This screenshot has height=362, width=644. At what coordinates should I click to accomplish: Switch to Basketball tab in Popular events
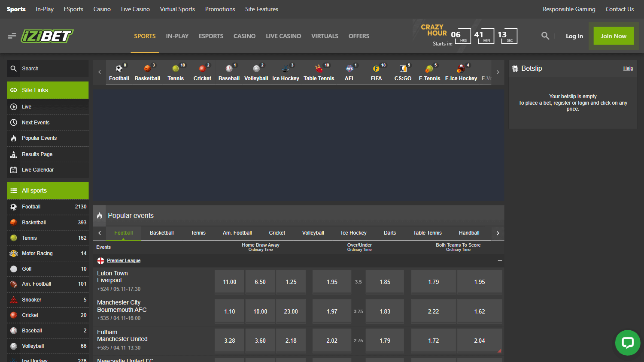point(161,233)
